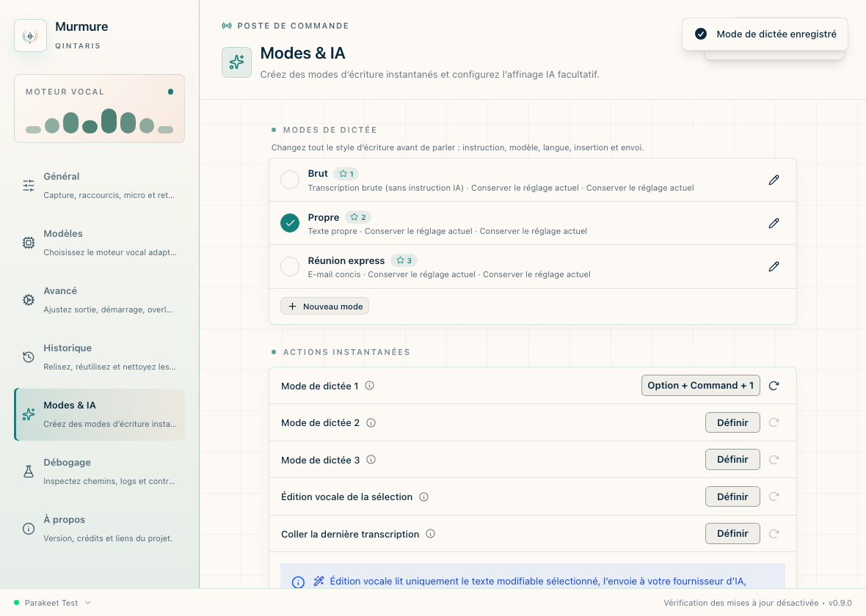This screenshot has height=616, width=866.
Task: Click the star badge 3 next to Réunion express
Action: pyautogui.click(x=404, y=260)
